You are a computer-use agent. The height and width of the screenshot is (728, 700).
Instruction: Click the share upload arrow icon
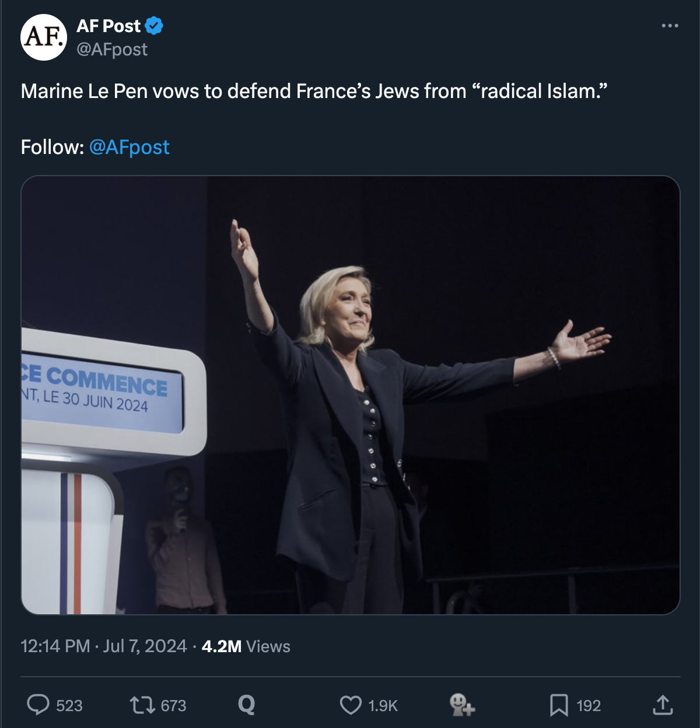tap(663, 705)
